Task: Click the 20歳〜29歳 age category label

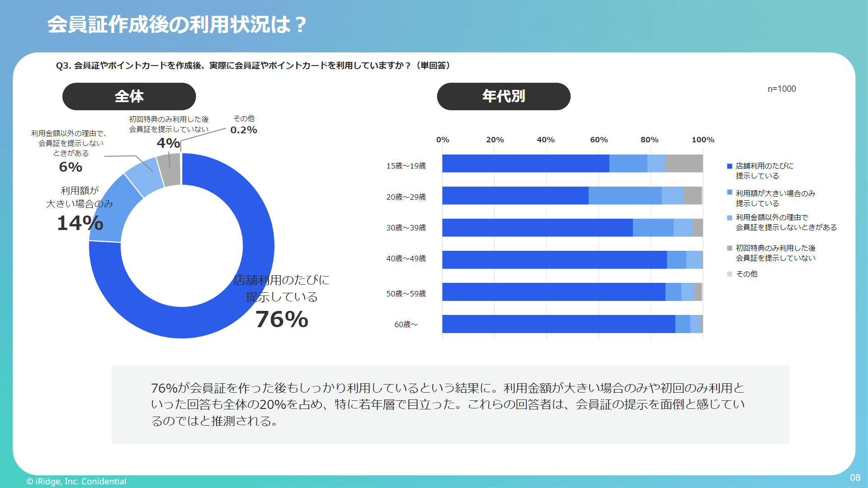Action: 406,197
